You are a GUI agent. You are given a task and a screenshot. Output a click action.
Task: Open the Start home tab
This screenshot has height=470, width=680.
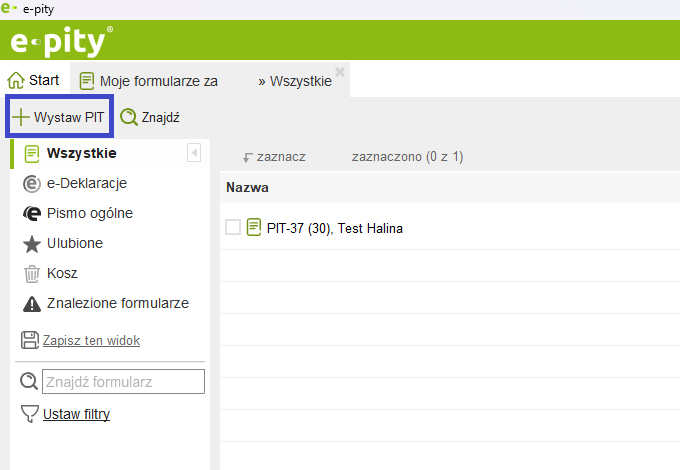point(33,80)
